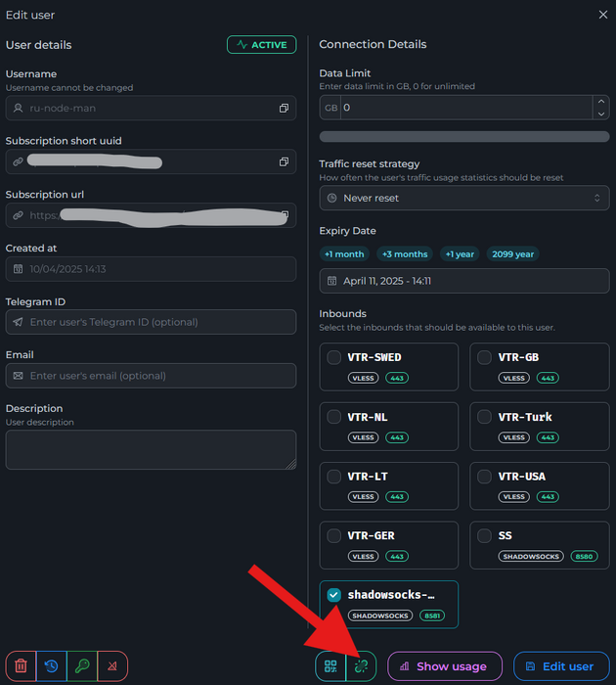Copy the username with the copy icon
The height and width of the screenshot is (685, 616).
coord(284,108)
